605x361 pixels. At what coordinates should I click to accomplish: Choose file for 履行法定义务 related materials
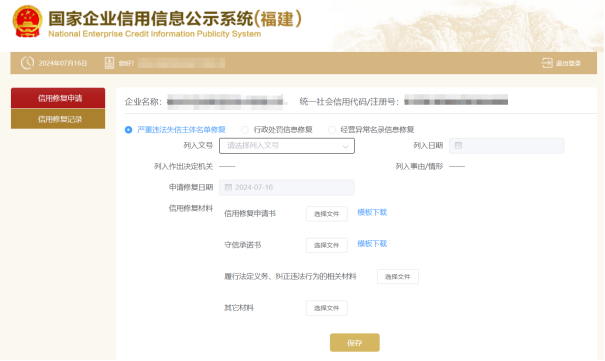point(397,277)
